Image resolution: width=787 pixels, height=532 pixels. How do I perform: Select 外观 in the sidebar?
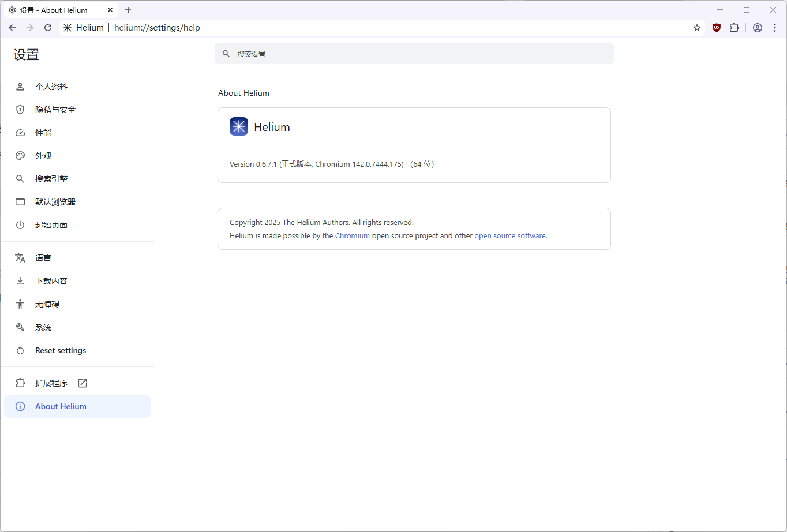click(43, 156)
